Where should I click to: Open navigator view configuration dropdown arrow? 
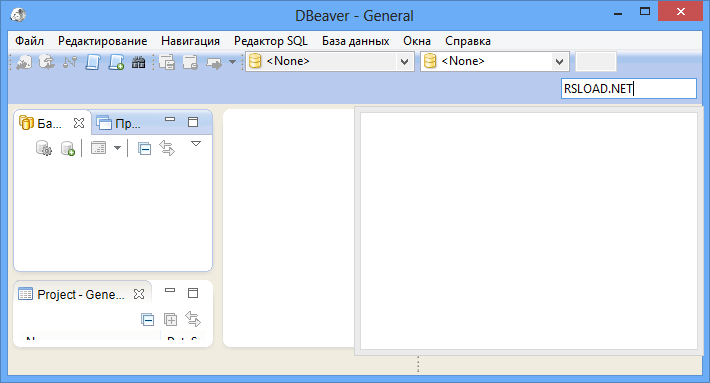coord(117,148)
